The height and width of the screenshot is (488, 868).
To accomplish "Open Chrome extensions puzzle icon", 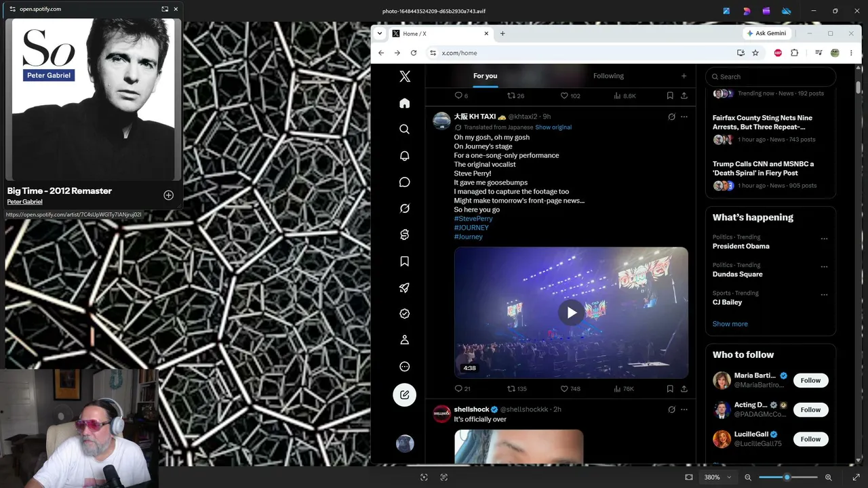I will point(795,53).
